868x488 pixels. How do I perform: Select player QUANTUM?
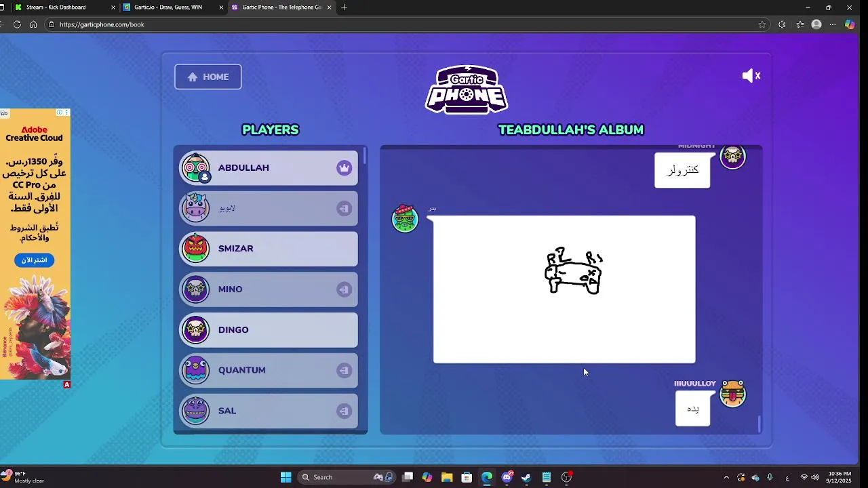coord(269,370)
